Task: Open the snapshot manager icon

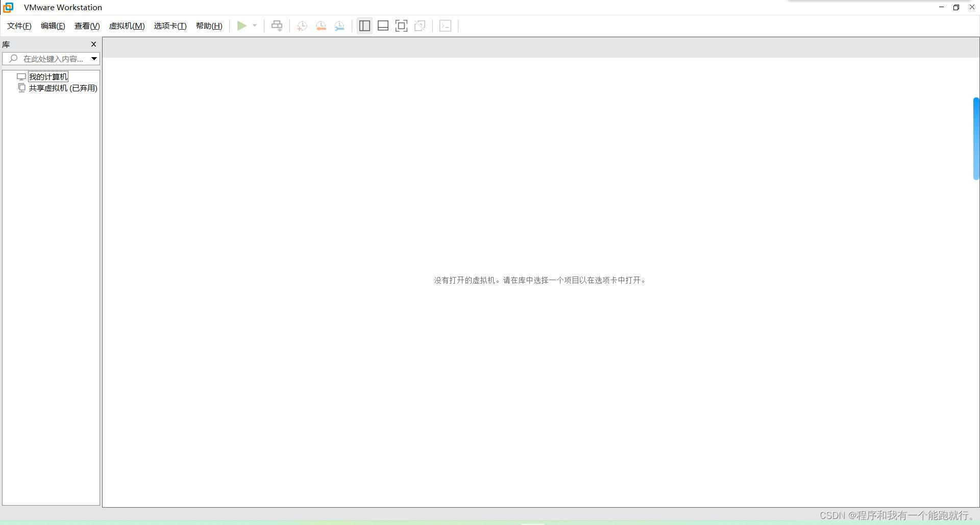Action: [339, 26]
